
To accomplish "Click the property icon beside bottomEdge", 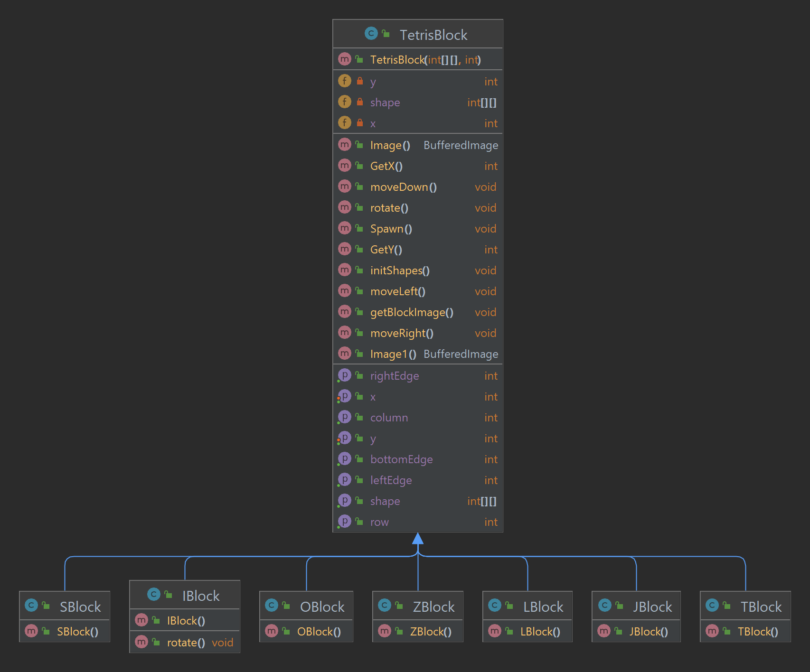I will click(x=345, y=458).
